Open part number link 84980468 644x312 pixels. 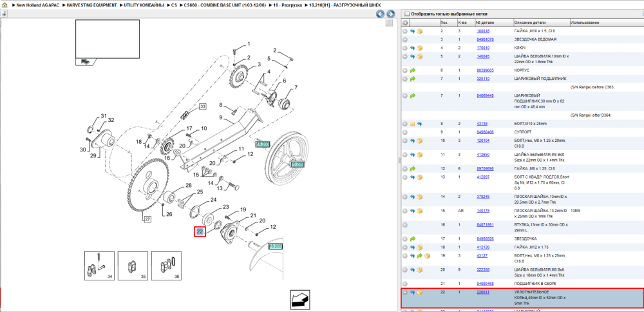click(485, 284)
